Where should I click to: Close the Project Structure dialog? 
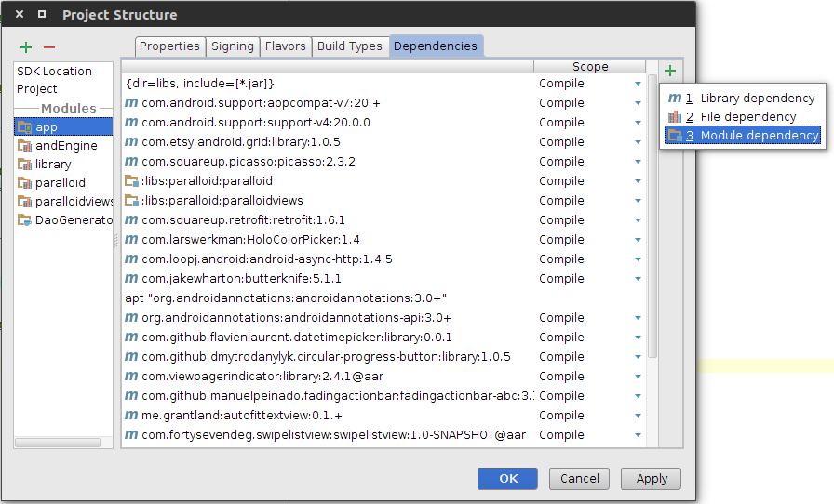coord(20,14)
